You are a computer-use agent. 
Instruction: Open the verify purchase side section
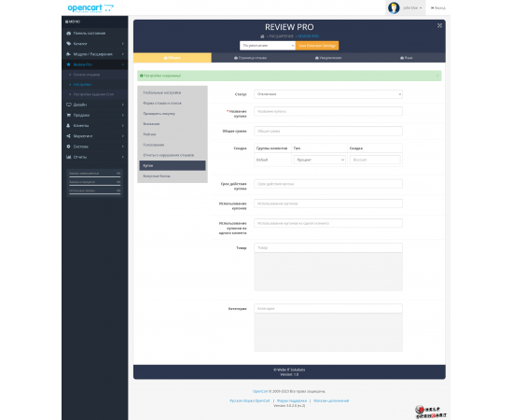pyautogui.click(x=173, y=114)
